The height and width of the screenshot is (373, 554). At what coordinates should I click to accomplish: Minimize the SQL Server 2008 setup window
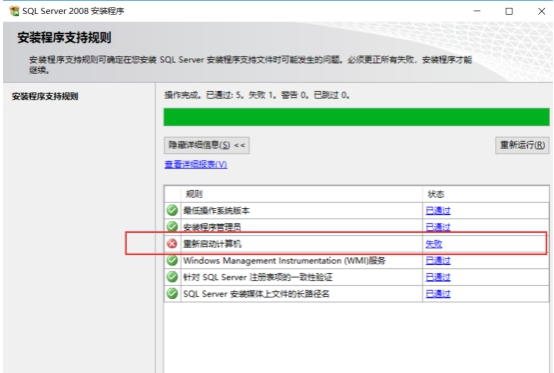477,11
